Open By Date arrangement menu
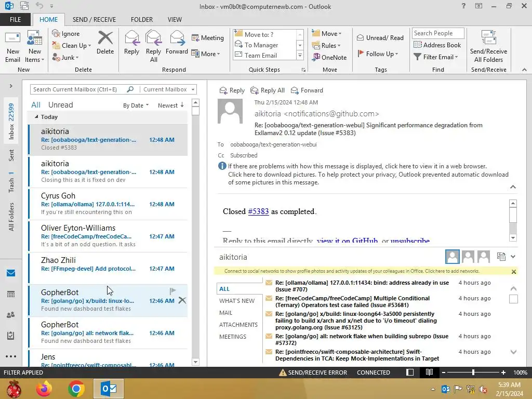Image resolution: width=532 pixels, height=399 pixels. pyautogui.click(x=136, y=105)
